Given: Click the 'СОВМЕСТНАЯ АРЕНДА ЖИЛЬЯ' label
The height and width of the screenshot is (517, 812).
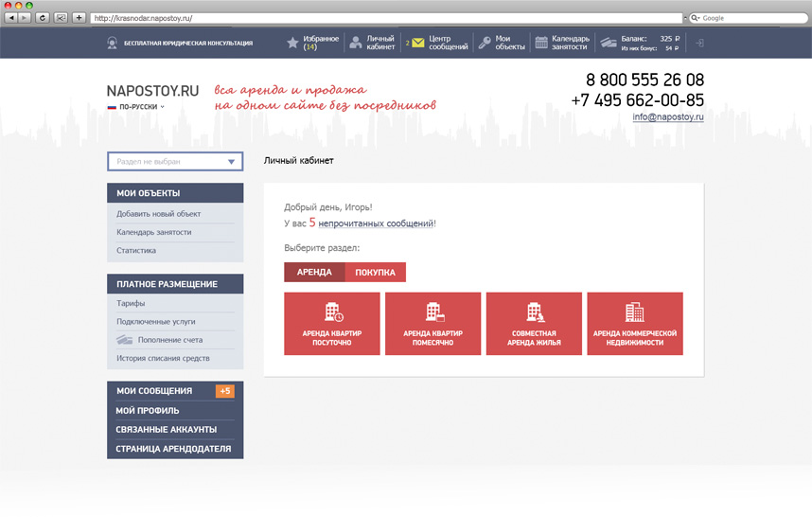Looking at the screenshot, I should tap(534, 338).
